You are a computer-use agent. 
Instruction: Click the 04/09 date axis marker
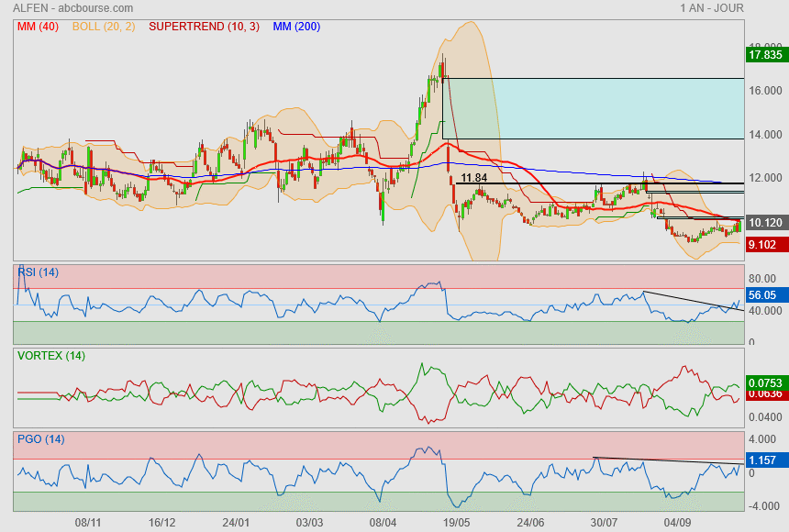click(x=678, y=522)
